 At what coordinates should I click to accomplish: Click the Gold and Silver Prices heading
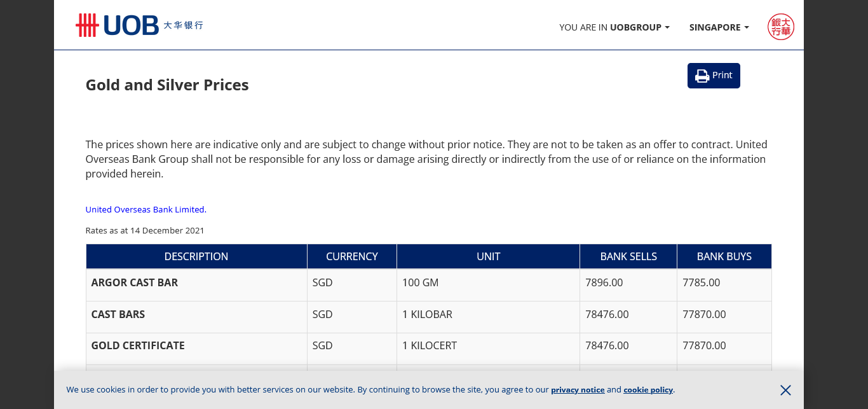point(167,85)
